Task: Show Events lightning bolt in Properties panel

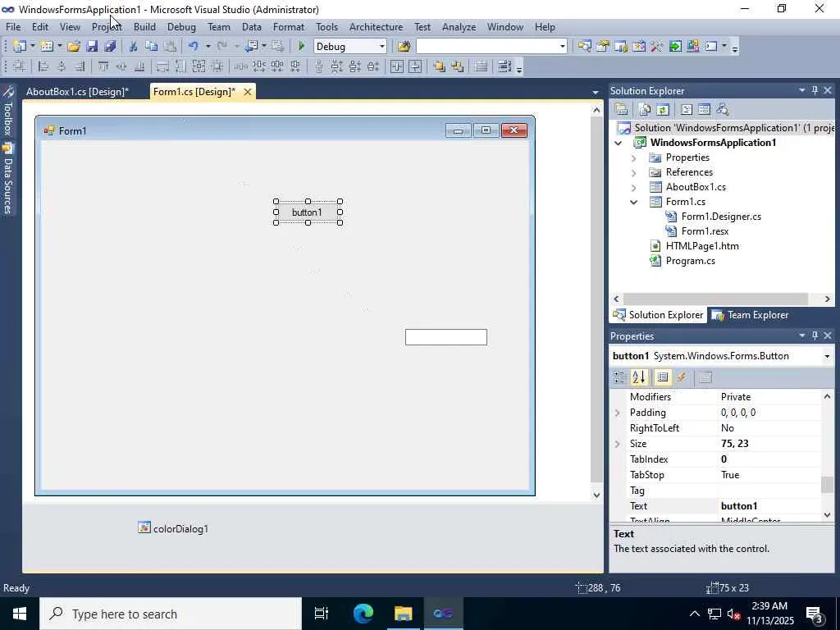Action: [682, 377]
